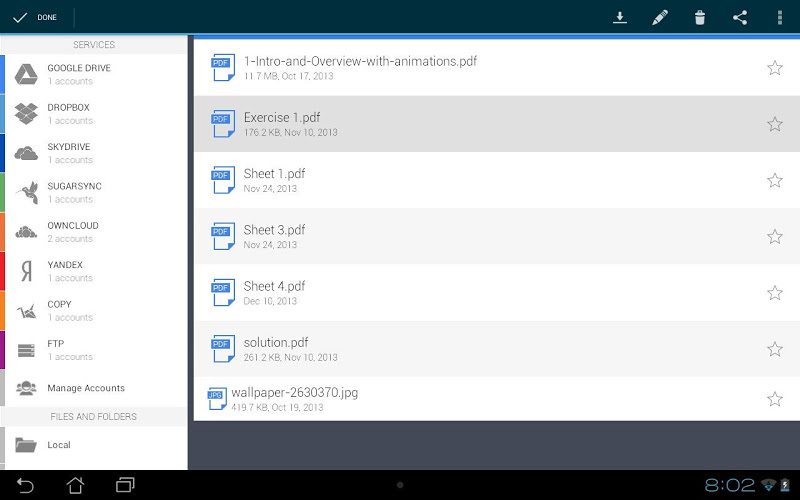The image size is (800, 500).
Task: Star wallpaper-2630370.jpg as favorite
Action: tap(774, 399)
